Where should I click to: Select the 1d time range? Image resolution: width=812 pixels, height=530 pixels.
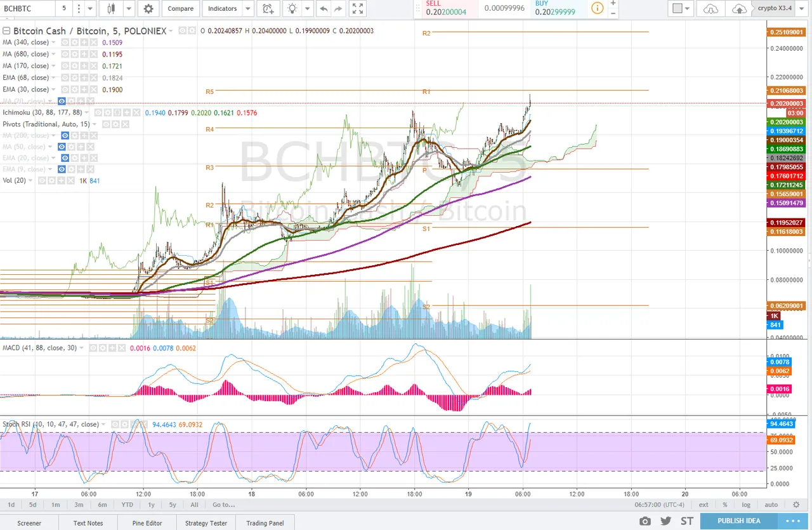click(11, 505)
